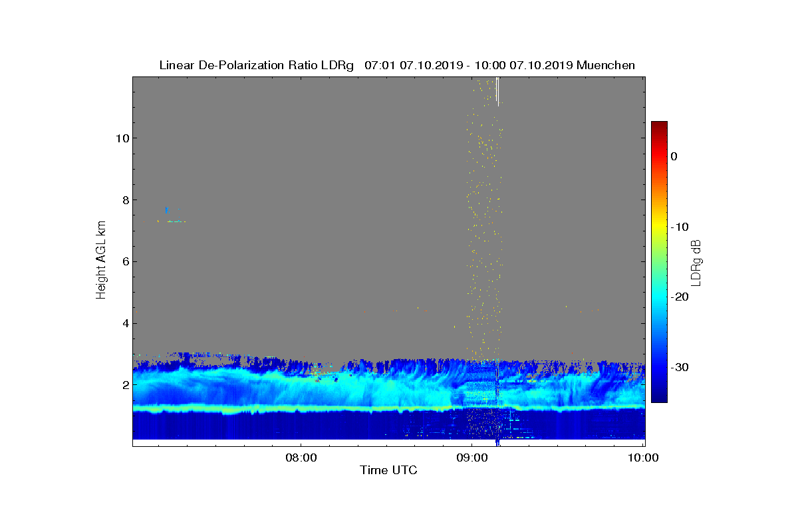Click the dark blue bottom of the colorbar
The image size is (798, 532).
[659, 396]
